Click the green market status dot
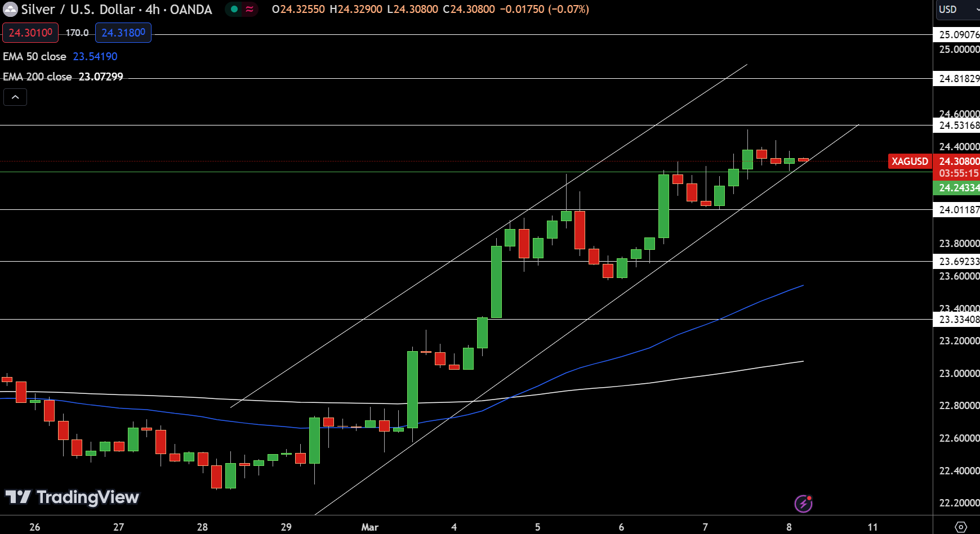The height and width of the screenshot is (534, 980). pyautogui.click(x=234, y=9)
